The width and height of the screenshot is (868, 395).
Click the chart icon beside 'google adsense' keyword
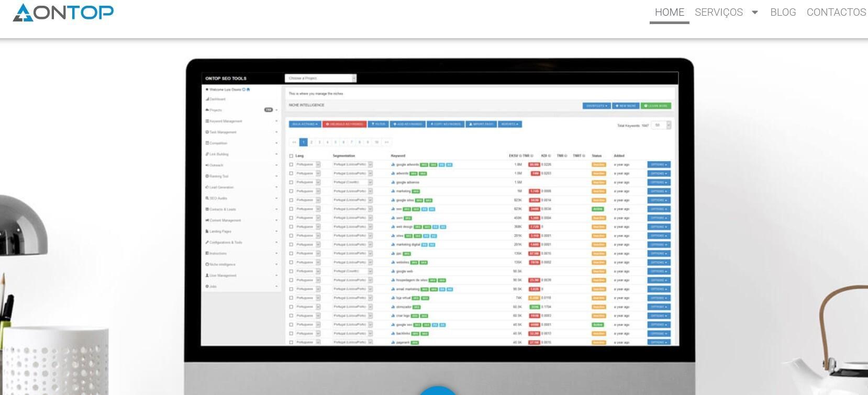point(393,183)
